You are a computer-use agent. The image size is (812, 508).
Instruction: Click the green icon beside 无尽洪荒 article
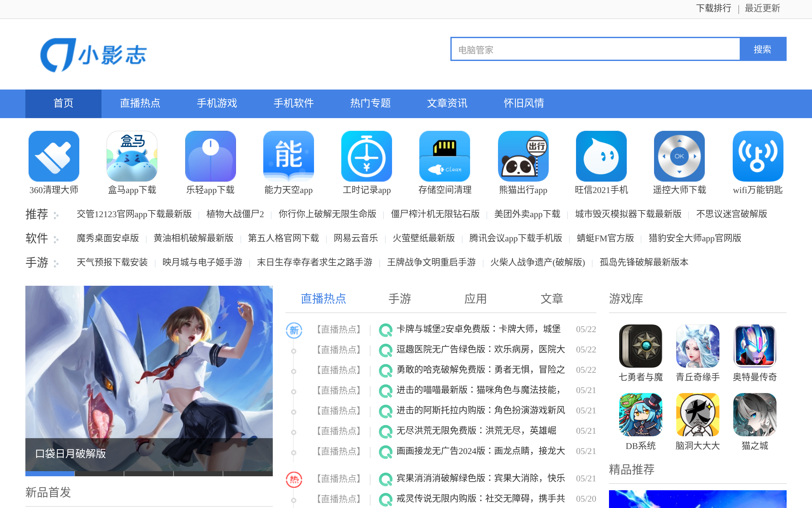click(385, 431)
